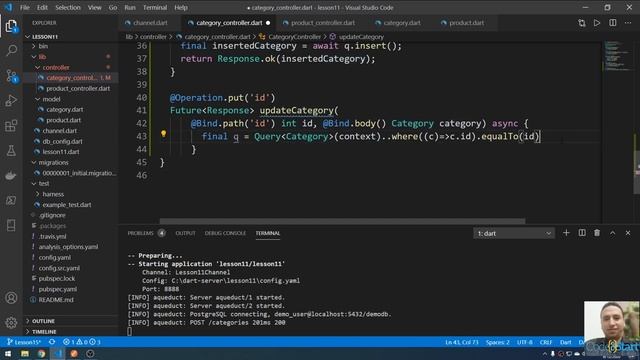640x360 pixels.
Task: Switch to category.dart editor tab
Action: (x=402, y=23)
